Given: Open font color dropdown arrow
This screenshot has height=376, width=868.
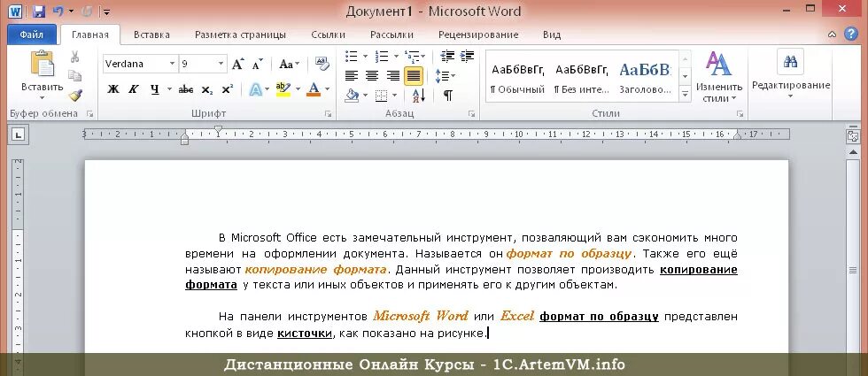Looking at the screenshot, I should 327,89.
